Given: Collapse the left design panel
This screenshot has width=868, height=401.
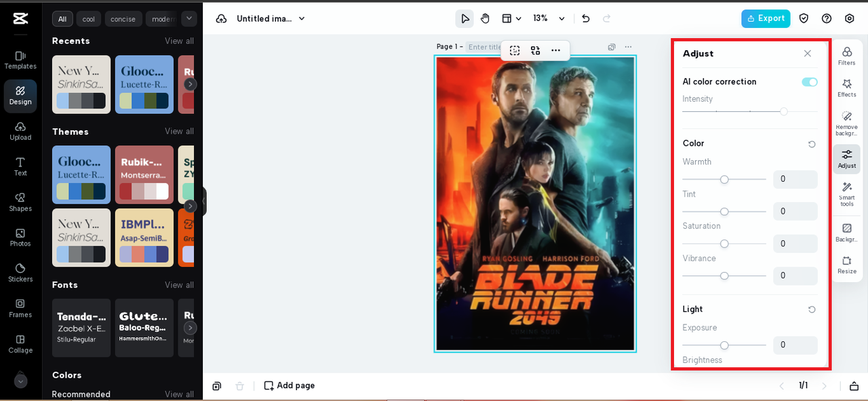Looking at the screenshot, I should coord(203,202).
